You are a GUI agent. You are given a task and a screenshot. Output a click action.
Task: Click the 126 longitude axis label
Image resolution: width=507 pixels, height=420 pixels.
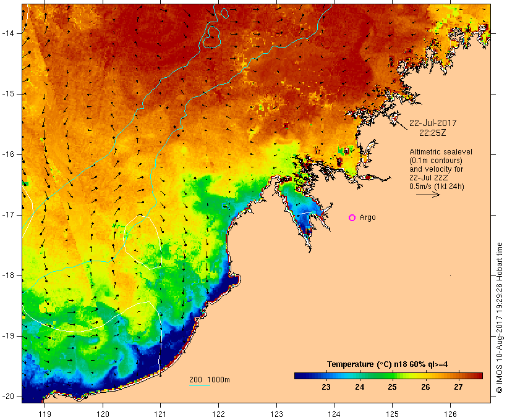pyautogui.click(x=450, y=414)
